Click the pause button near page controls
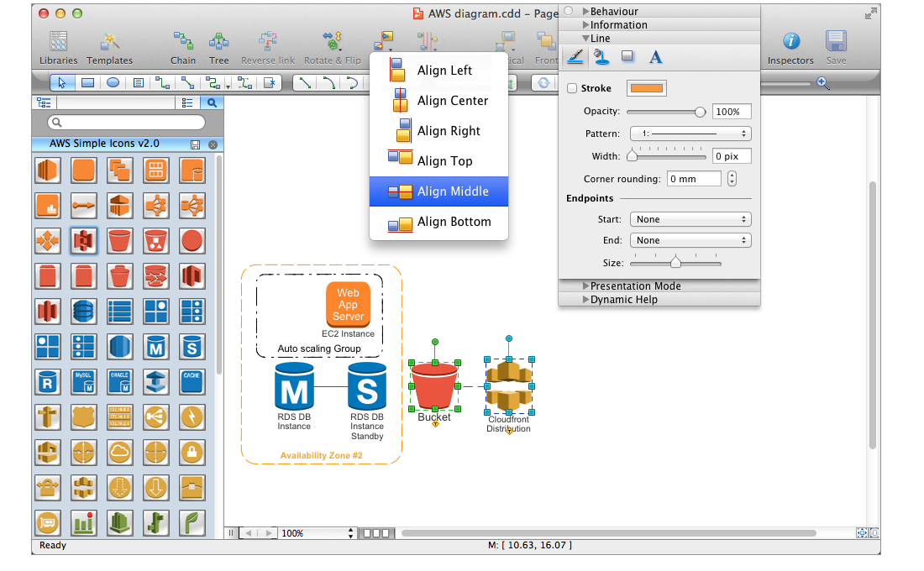This screenshot has width=924, height=571. [x=231, y=533]
